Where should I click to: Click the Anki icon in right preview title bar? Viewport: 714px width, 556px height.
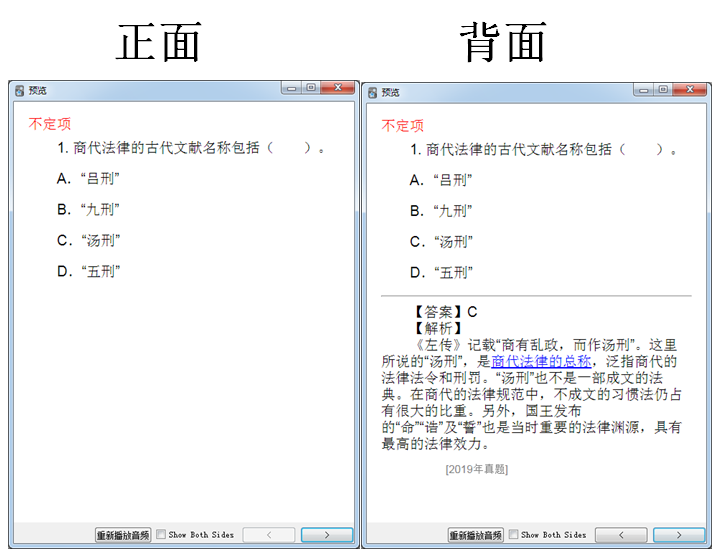tap(372, 92)
